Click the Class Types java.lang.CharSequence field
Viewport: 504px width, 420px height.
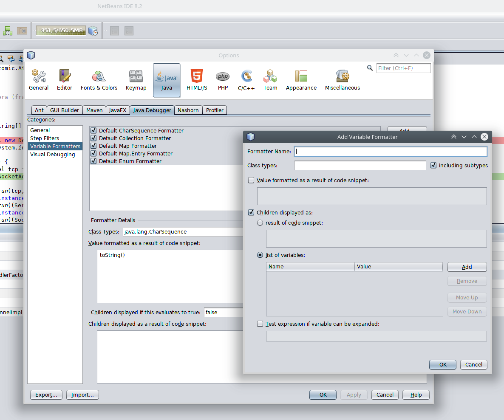(x=183, y=231)
